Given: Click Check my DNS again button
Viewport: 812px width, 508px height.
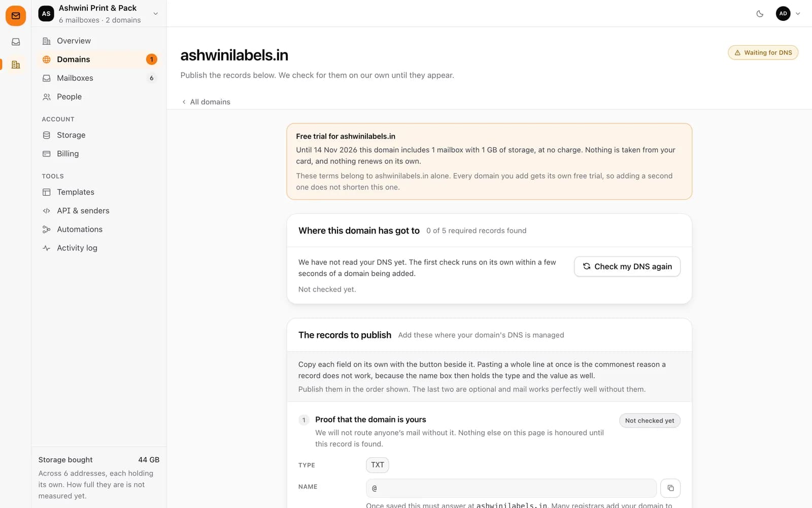Looking at the screenshot, I should [x=627, y=267].
